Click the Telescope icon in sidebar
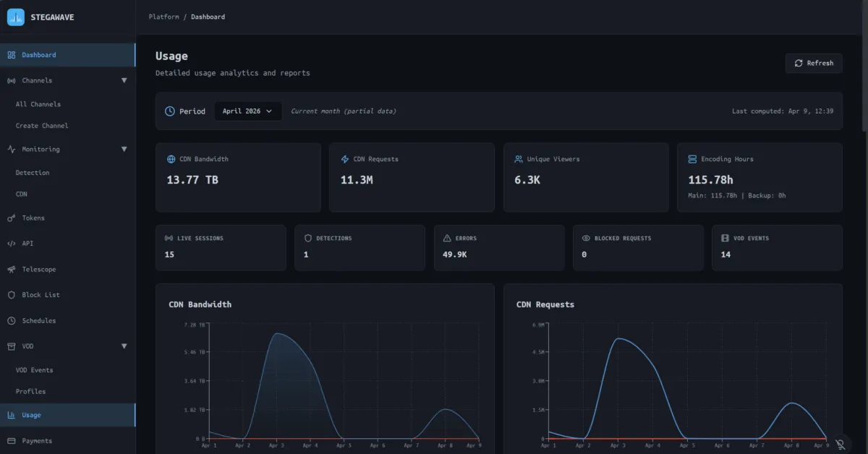 [x=11, y=270]
